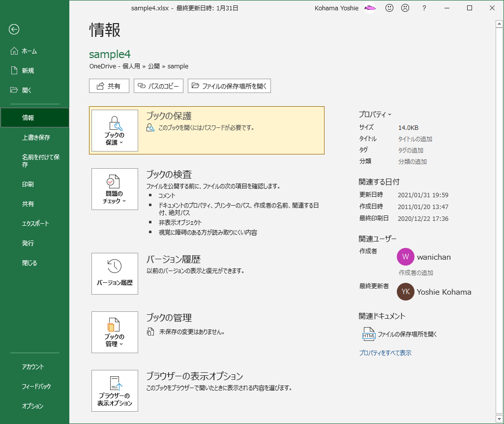Viewport: 504px width, 424px height.
Task: Open Help via the question mark icon
Action: (x=423, y=8)
